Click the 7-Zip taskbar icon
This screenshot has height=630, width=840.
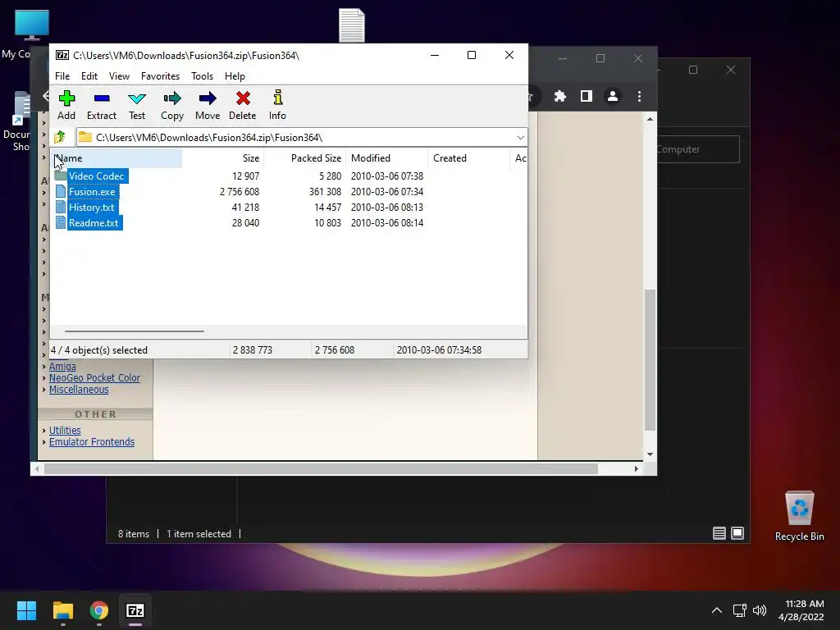[x=135, y=610]
